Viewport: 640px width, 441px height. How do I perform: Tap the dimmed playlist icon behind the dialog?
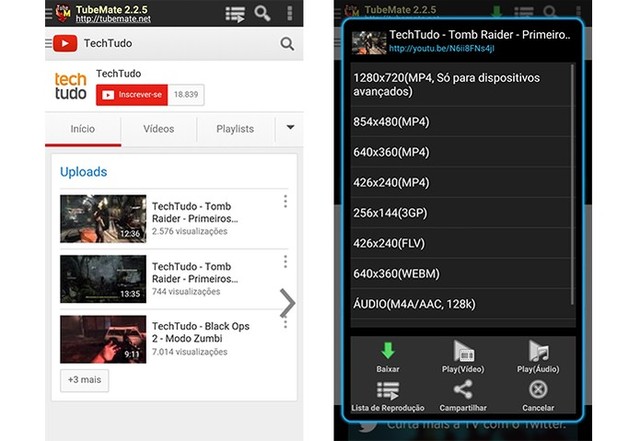point(523,11)
